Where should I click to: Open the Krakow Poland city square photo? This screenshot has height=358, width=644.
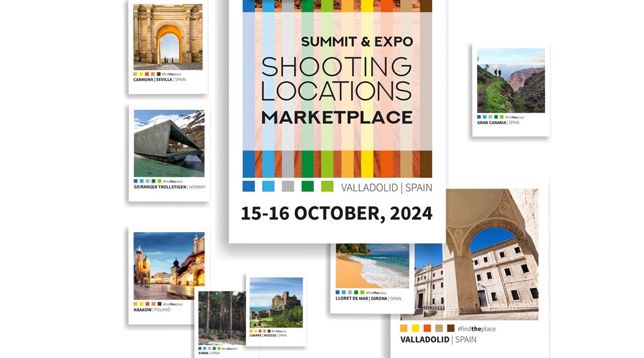tap(169, 266)
